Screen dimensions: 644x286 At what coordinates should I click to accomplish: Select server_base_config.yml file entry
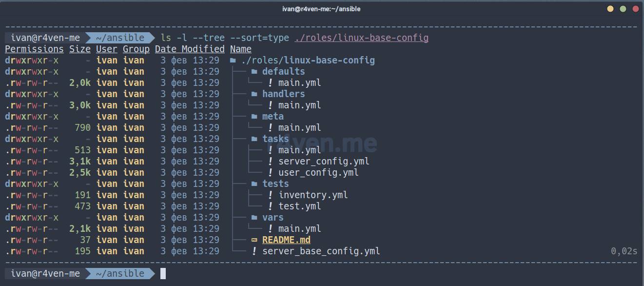(x=321, y=251)
